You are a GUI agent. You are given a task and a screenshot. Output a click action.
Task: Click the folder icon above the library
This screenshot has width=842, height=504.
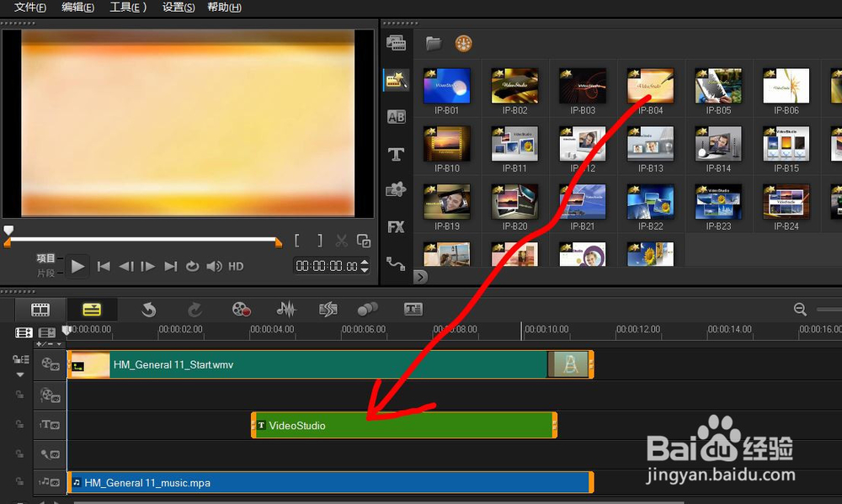pyautogui.click(x=434, y=43)
